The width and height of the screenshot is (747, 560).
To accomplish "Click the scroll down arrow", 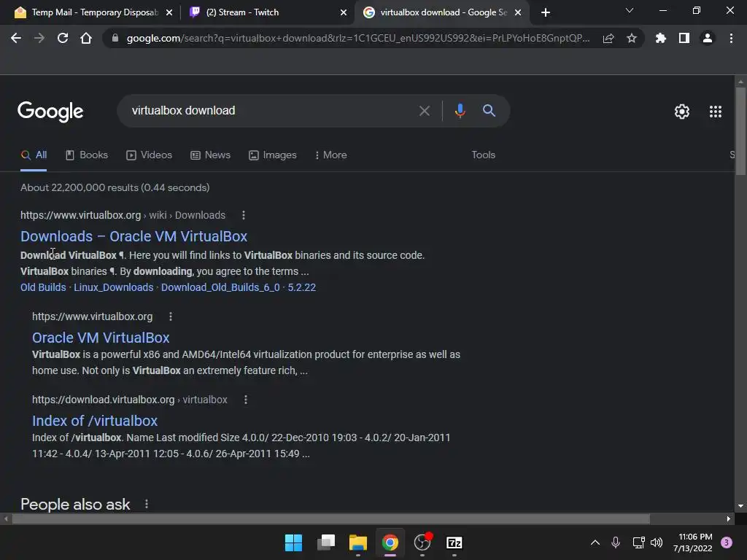I will click(740, 506).
